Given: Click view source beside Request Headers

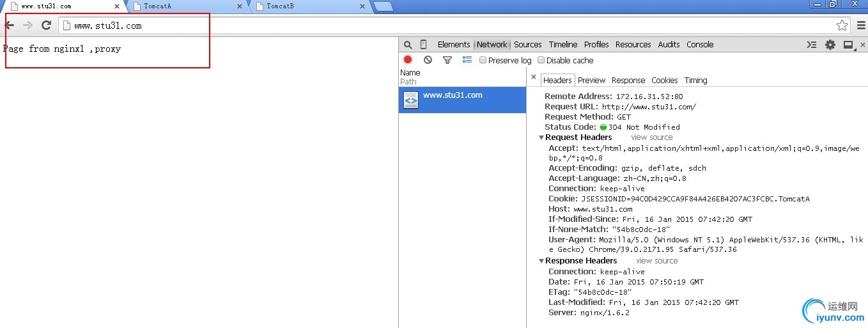Looking at the screenshot, I should pos(652,137).
